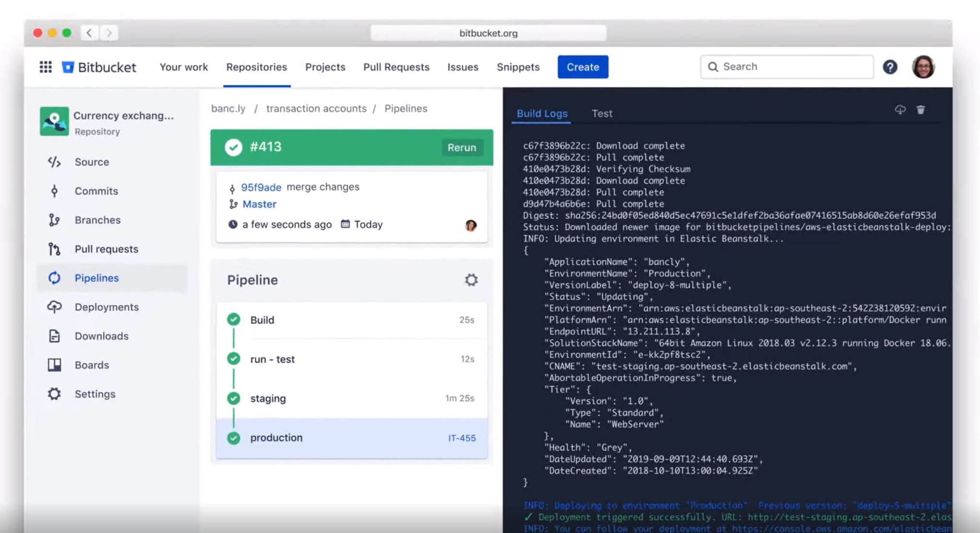Click the Currency exchange repository avatar
This screenshot has width=980, height=533.
(54, 121)
